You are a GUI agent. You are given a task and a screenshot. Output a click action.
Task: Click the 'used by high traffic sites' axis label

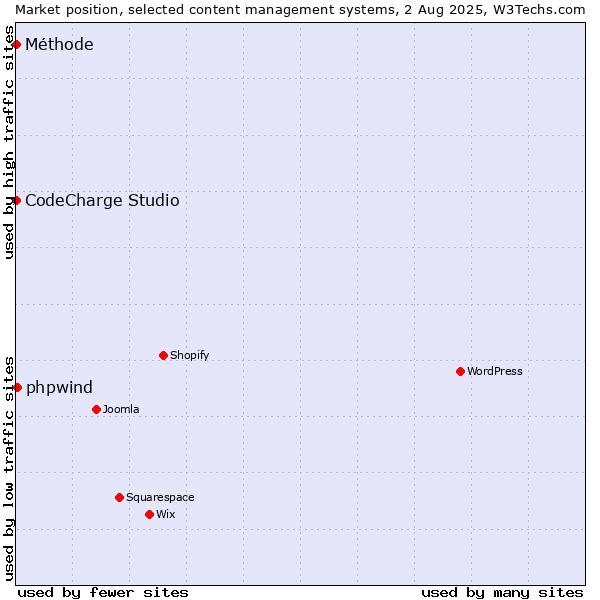click(8, 142)
